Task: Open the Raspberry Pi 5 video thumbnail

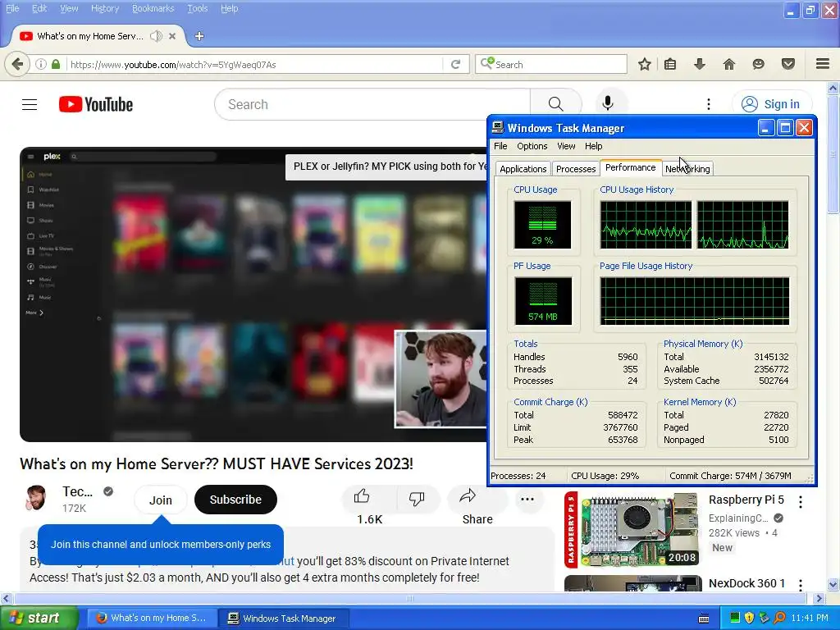Action: 632,531
